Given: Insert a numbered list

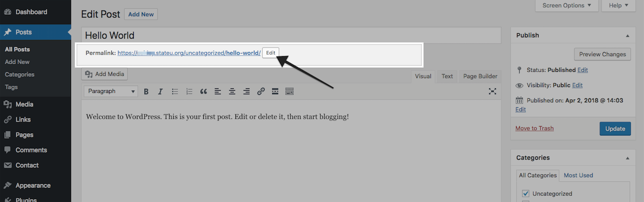Looking at the screenshot, I should coord(189,92).
